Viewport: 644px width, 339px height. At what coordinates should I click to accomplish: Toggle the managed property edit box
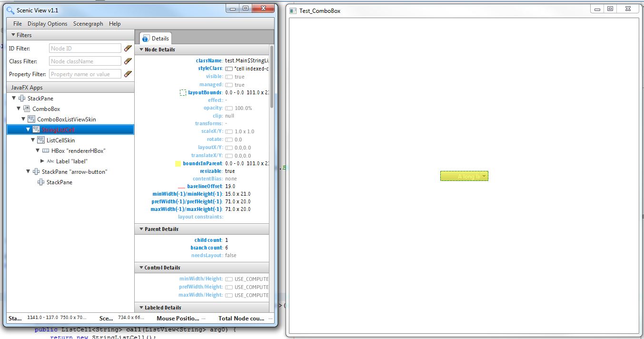coord(229,85)
